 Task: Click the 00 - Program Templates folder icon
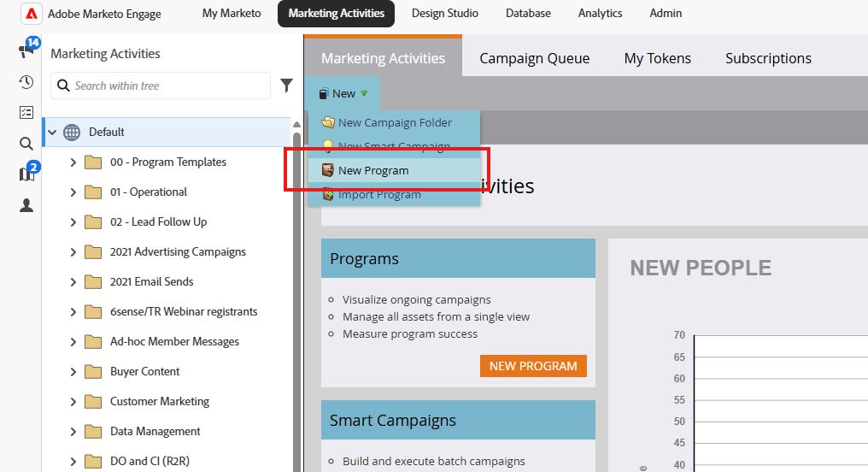point(93,162)
